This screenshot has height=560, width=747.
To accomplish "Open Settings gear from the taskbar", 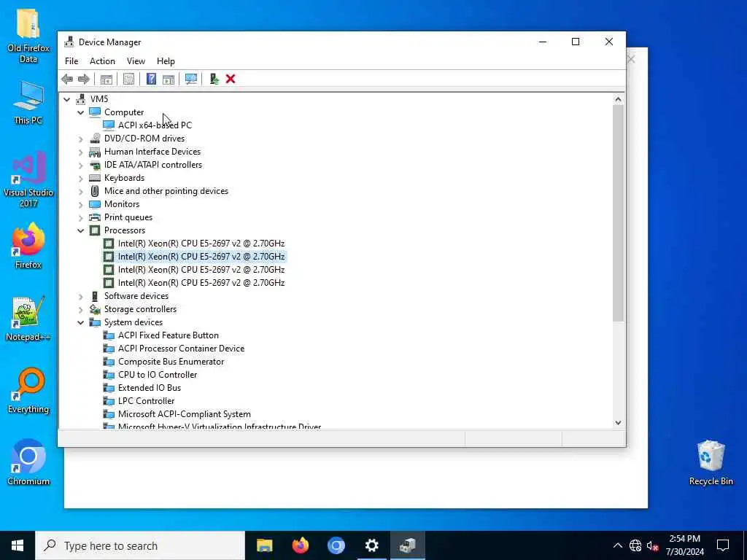I will pyautogui.click(x=371, y=545).
